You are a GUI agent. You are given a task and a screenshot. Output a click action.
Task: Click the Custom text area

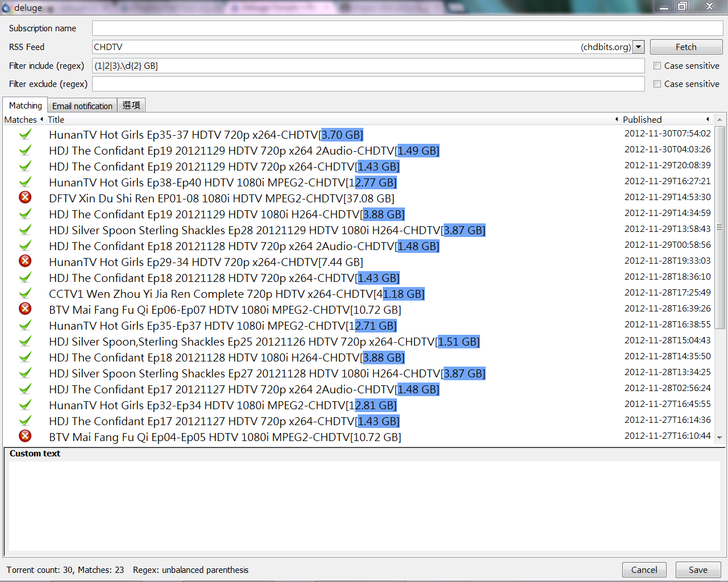[x=364, y=506]
